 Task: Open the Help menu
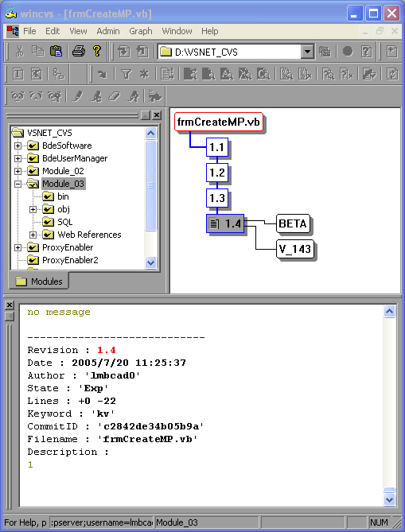click(210, 31)
